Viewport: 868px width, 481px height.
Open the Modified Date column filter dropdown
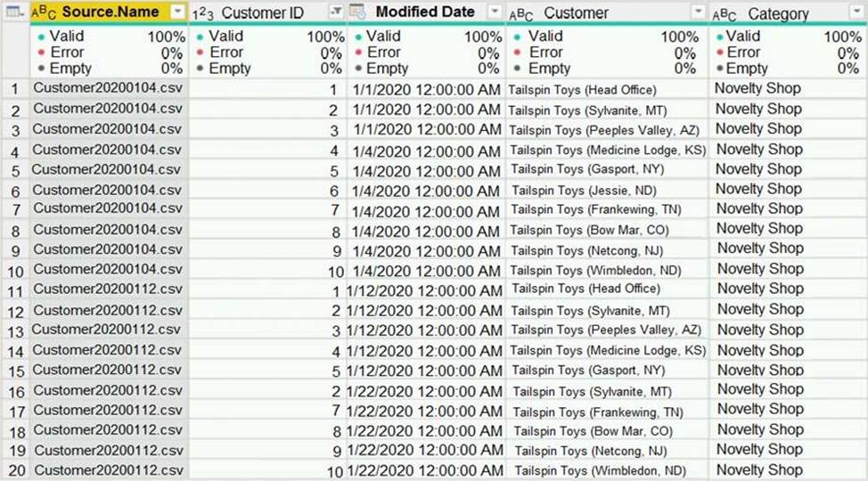[495, 12]
